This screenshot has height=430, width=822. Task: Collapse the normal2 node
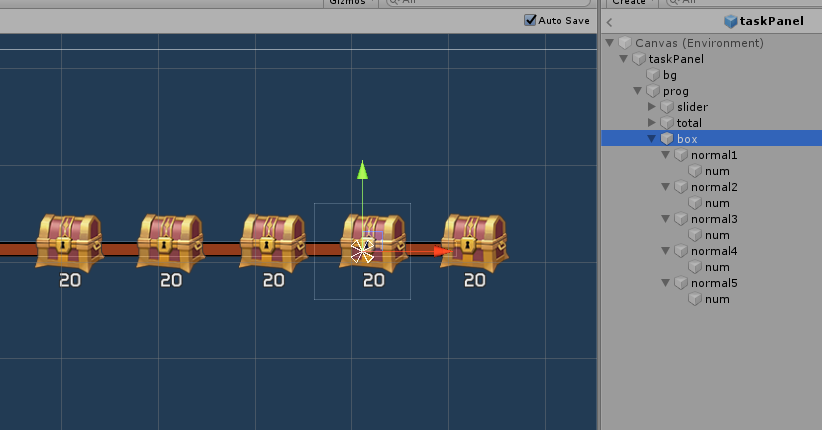point(666,187)
